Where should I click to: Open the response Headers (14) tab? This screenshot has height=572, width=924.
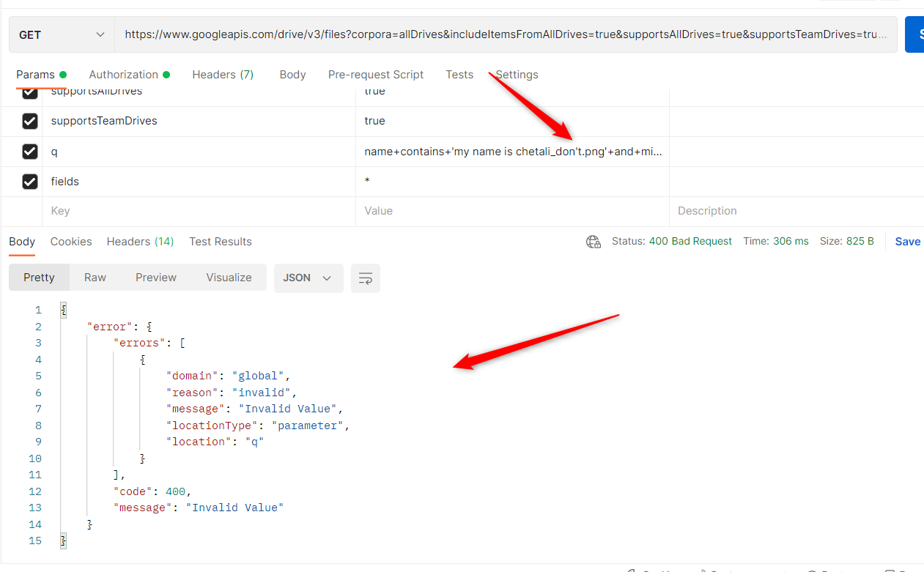click(x=140, y=242)
